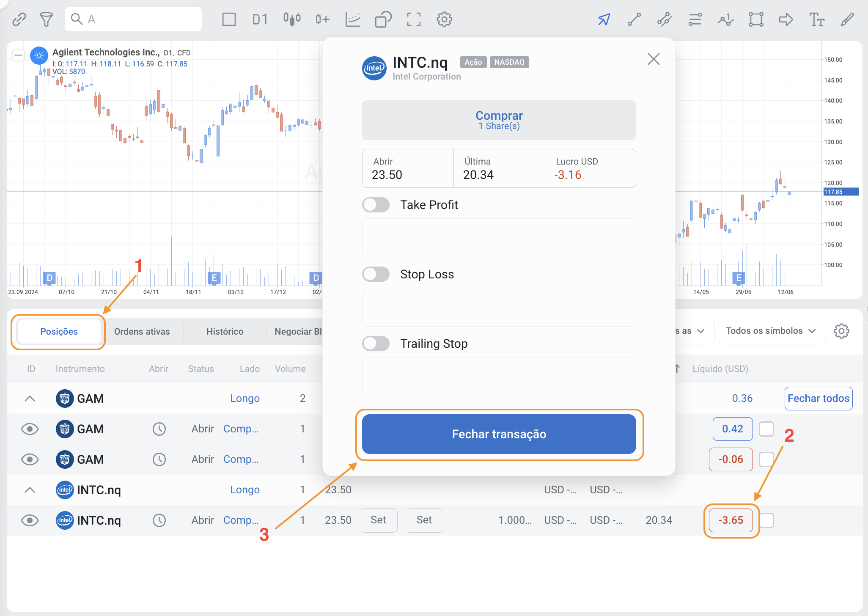Switch to the Histórico tab
The width and height of the screenshot is (868, 616).
point(225,332)
